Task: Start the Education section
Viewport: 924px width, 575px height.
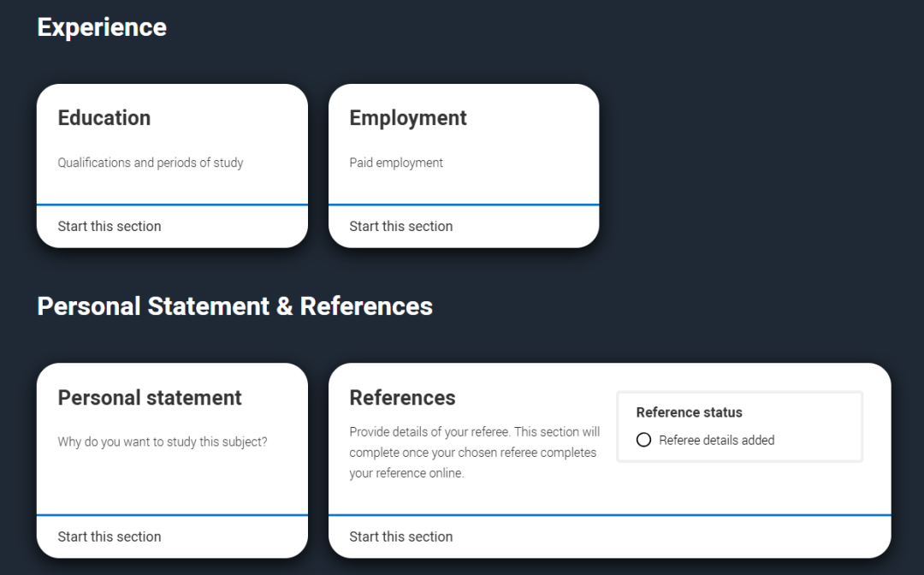Action: tap(110, 227)
